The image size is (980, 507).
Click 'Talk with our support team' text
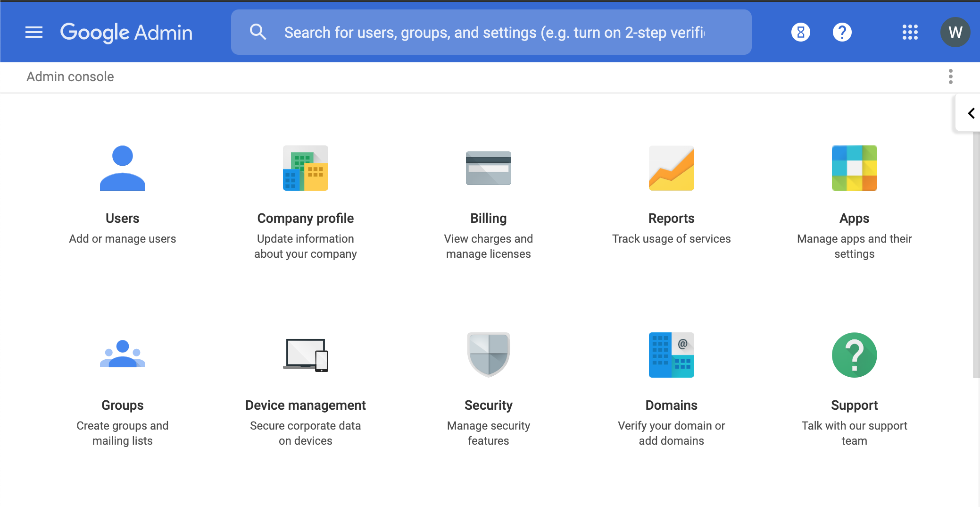[855, 433]
